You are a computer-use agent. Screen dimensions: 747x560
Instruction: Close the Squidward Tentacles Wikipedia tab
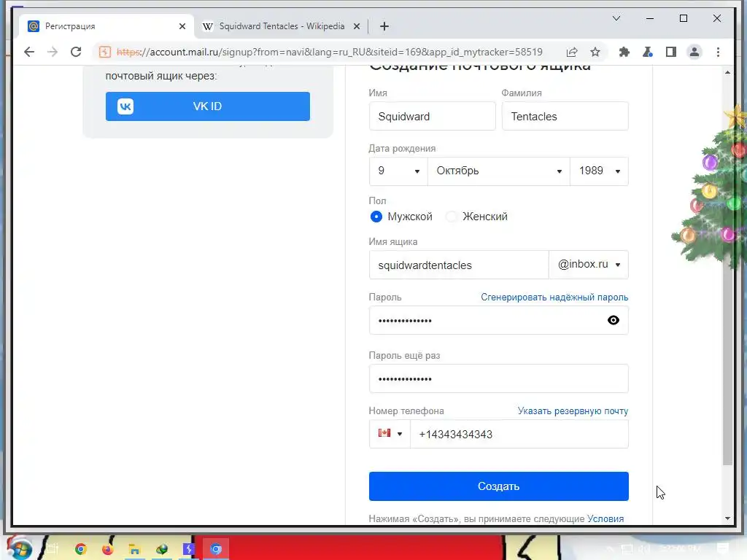click(356, 26)
